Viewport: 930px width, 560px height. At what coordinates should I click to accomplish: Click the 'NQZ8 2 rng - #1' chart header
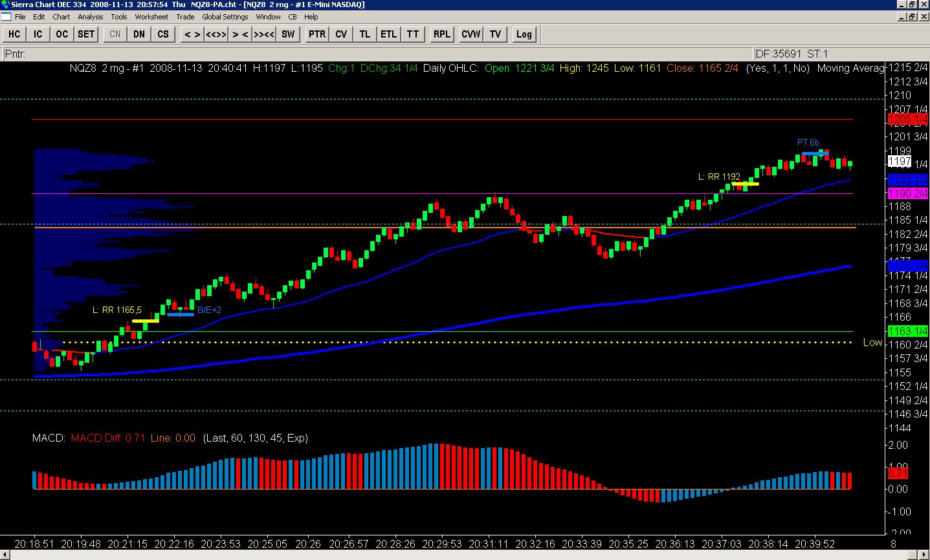(x=107, y=68)
